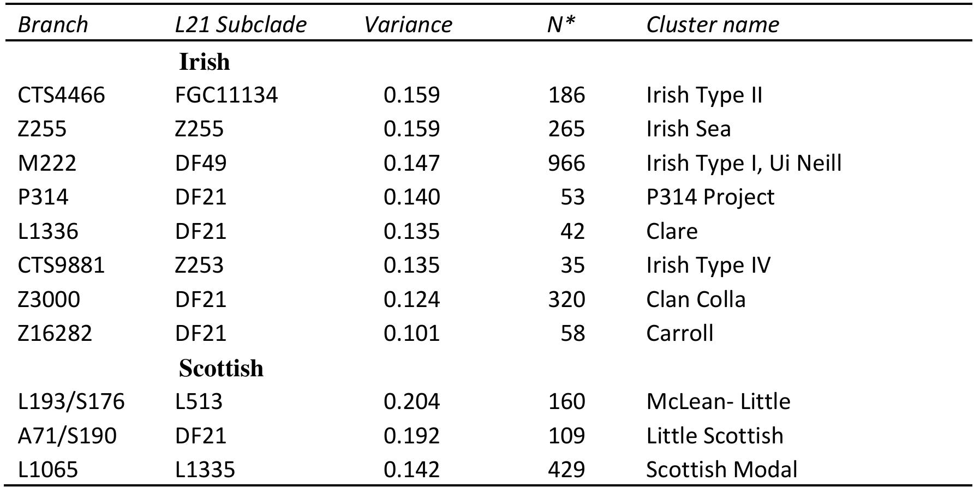The width and height of the screenshot is (980, 487).
Task: Select the Clare cluster name
Action: [672, 231]
